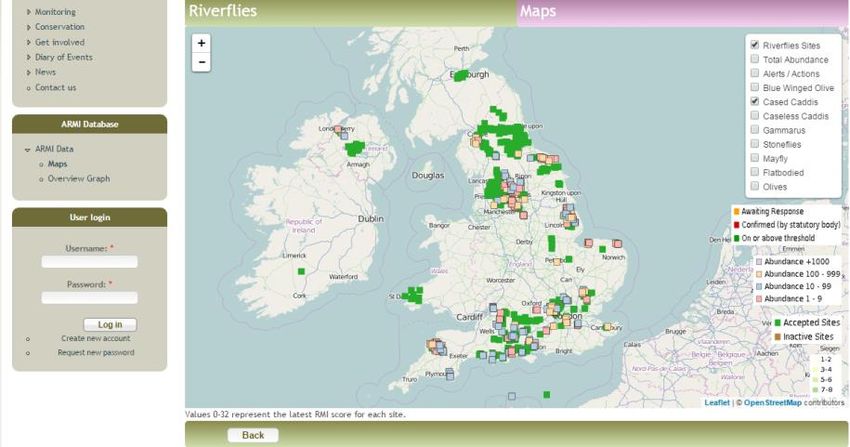Expand the Get involved menu arrow
Viewport: 850px width, 447px height.
pos(28,42)
